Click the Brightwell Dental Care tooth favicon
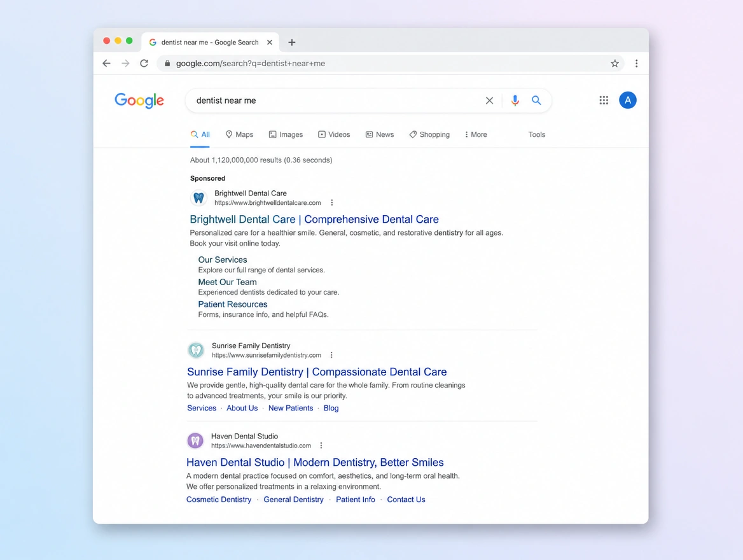The height and width of the screenshot is (560, 743). pyautogui.click(x=198, y=198)
